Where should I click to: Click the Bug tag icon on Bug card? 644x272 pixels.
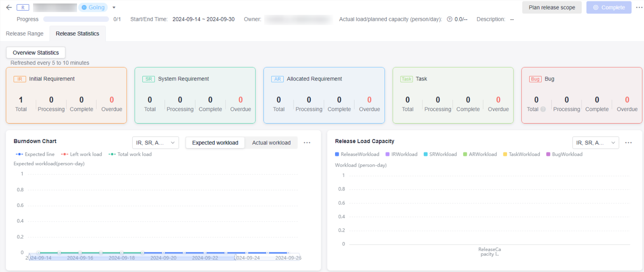(535, 79)
